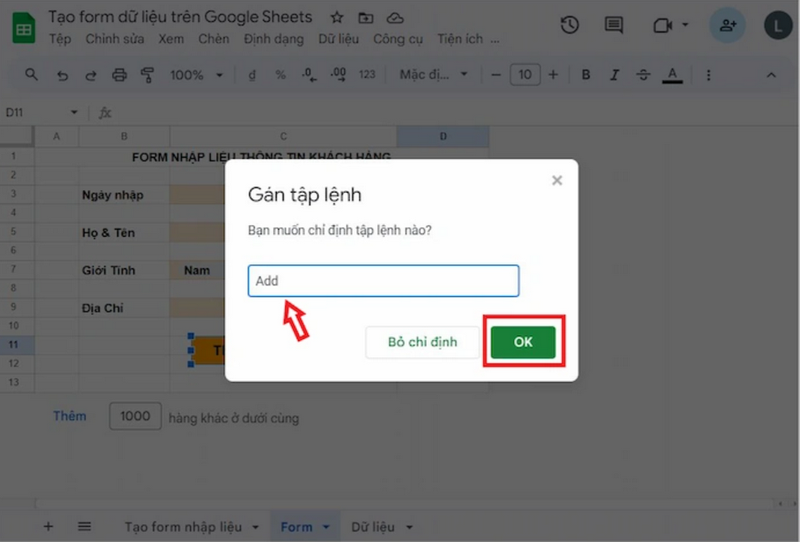This screenshot has width=800, height=542.
Task: Open the account avatar L
Action: click(x=778, y=25)
